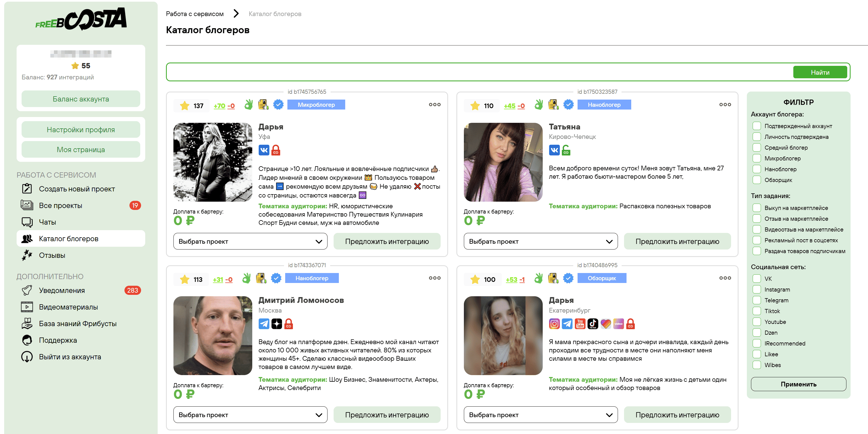Open project dropdown on Дмитрий Ломоносов card
The image size is (868, 434).
[x=250, y=415]
